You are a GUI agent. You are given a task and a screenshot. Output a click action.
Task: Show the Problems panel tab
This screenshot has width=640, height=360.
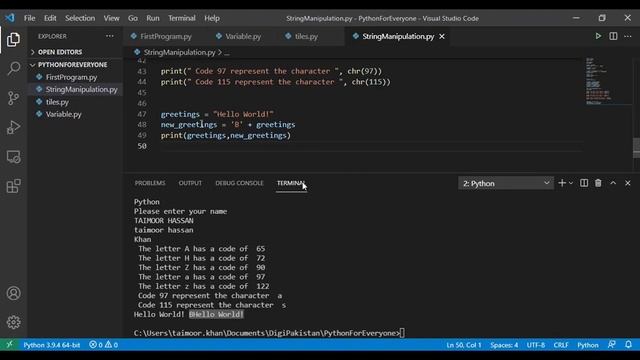coord(150,183)
